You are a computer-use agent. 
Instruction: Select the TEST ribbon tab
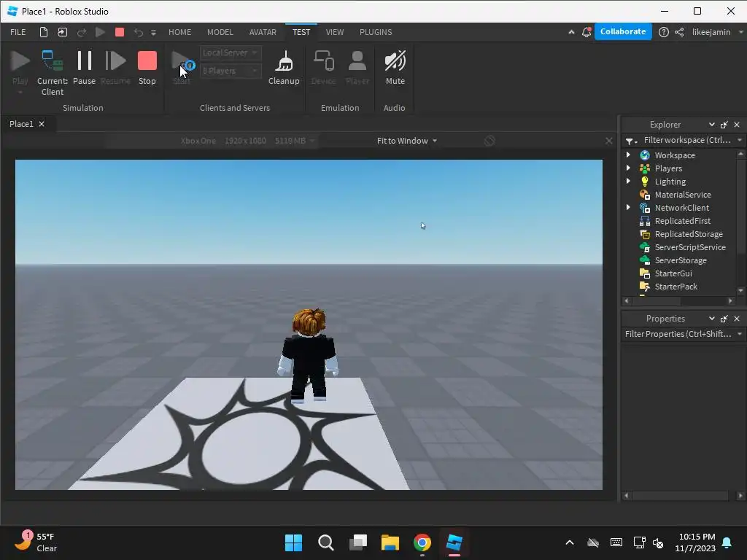[x=301, y=32]
